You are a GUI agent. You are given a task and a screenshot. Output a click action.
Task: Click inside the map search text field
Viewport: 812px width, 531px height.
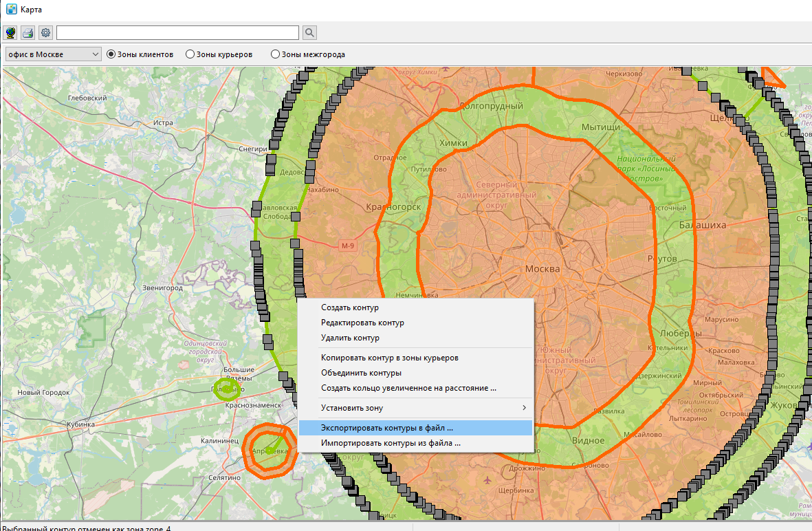coord(177,32)
